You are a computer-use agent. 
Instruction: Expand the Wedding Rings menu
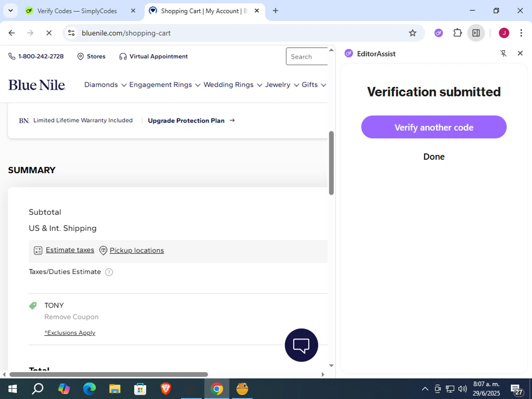point(233,85)
